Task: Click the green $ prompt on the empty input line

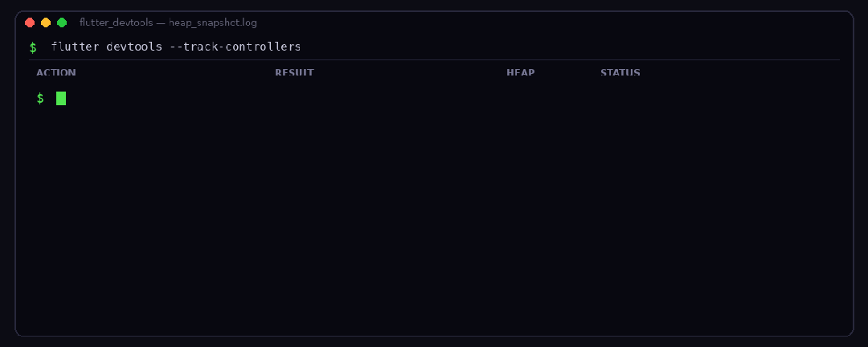Action: click(x=40, y=99)
